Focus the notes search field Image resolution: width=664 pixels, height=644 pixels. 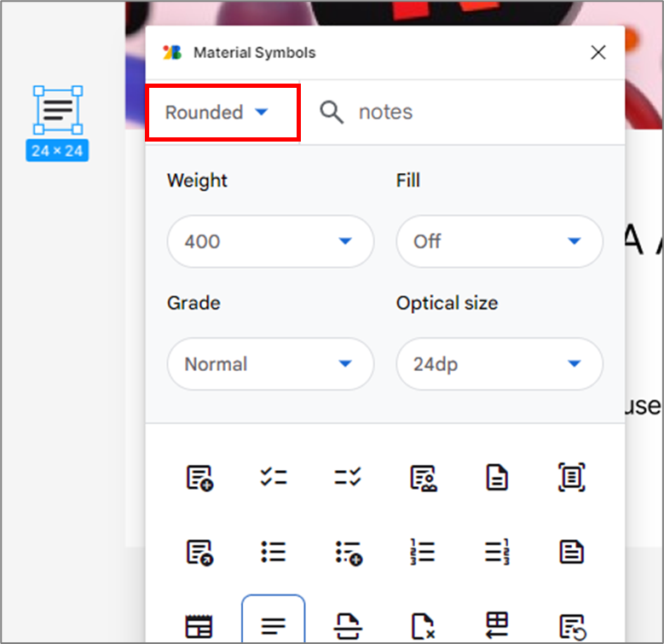[x=463, y=113]
